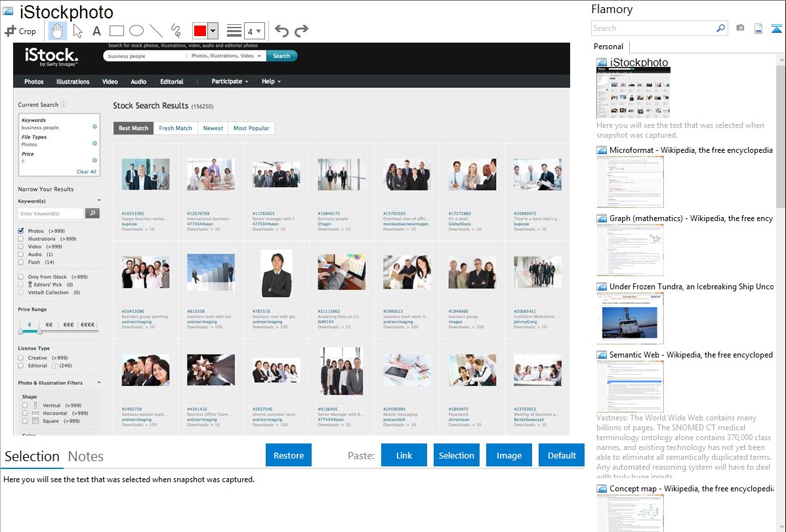Remove the Photos file type filter
The image size is (786, 532).
(x=94, y=144)
